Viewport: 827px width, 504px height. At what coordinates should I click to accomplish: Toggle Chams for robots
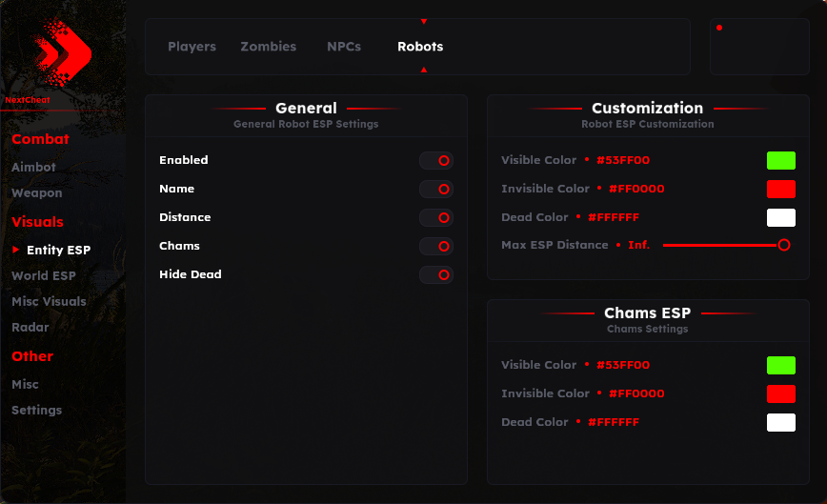coord(436,246)
